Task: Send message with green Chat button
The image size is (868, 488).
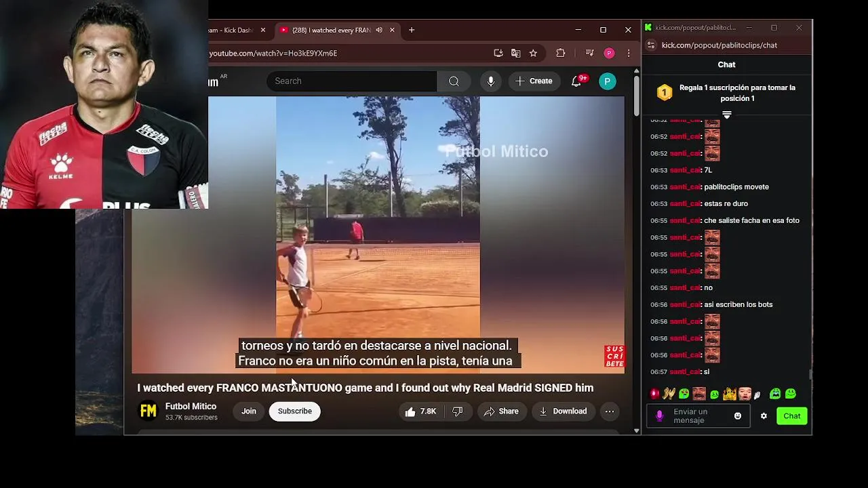Action: click(792, 416)
